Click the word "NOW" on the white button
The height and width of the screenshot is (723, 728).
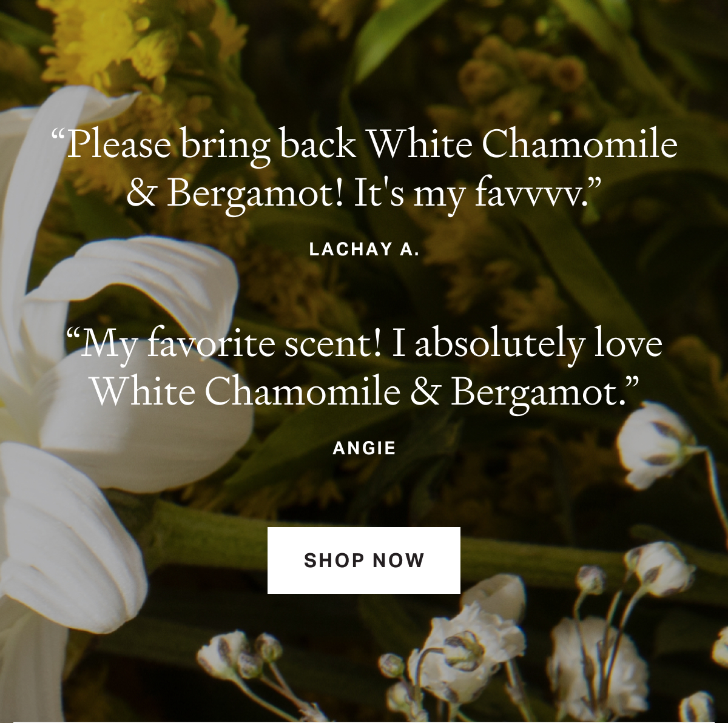pyautogui.click(x=399, y=560)
